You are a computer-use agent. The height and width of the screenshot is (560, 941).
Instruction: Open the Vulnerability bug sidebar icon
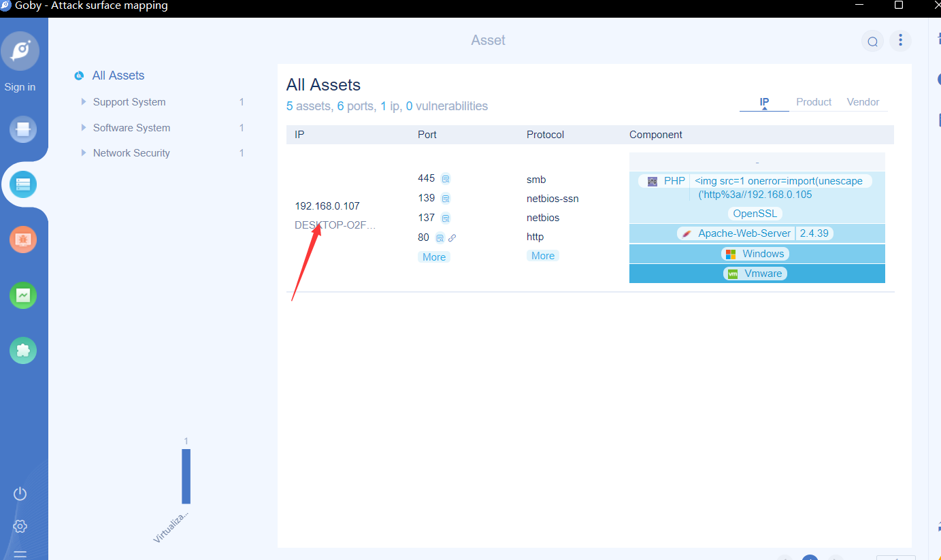23,240
